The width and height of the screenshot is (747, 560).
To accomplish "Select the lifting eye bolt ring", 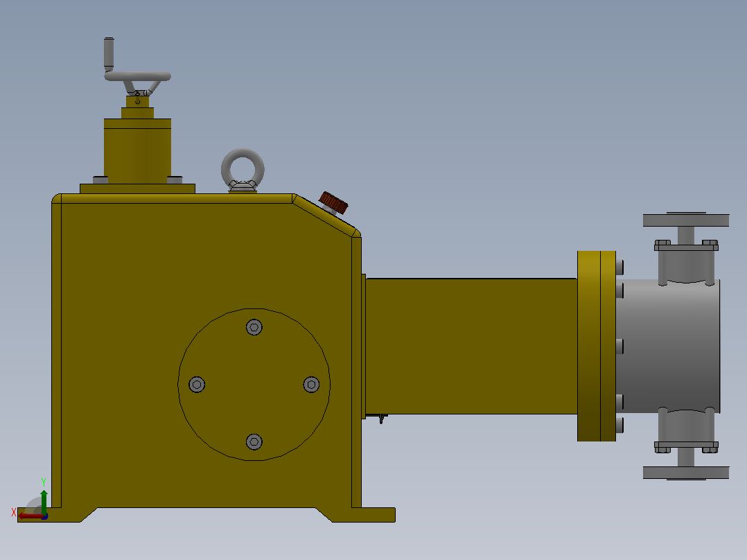I will (243, 170).
